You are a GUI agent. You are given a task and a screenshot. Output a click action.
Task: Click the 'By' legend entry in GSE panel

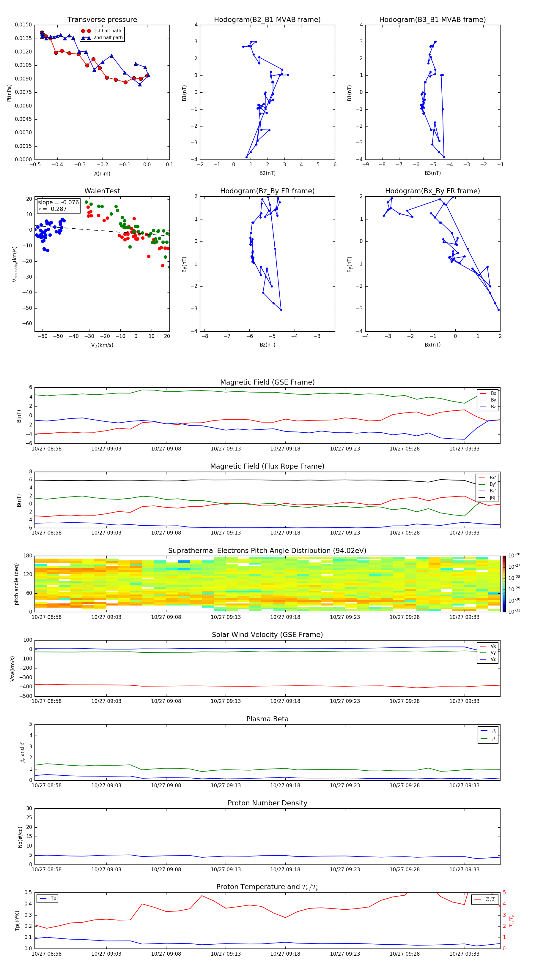488,400
